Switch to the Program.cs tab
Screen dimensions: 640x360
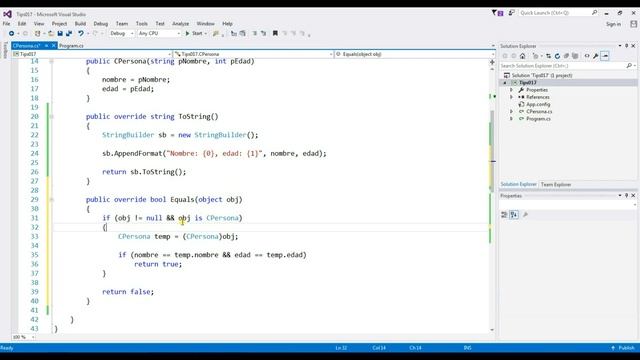71,46
